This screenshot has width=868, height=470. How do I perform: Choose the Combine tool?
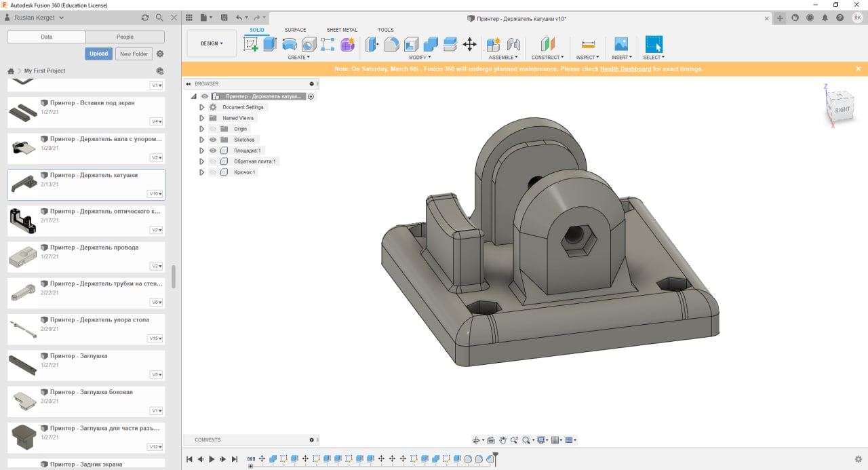pyautogui.click(x=431, y=44)
